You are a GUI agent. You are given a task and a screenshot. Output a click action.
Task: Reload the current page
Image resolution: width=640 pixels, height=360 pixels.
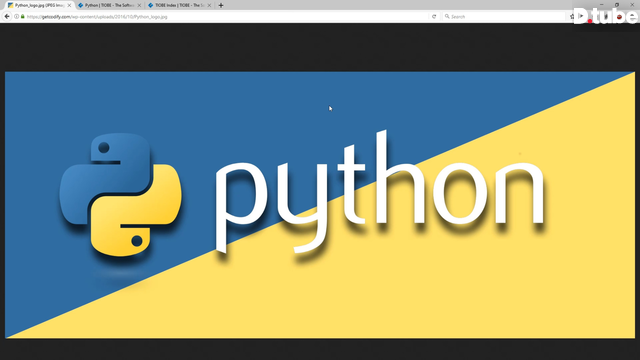coord(434,17)
